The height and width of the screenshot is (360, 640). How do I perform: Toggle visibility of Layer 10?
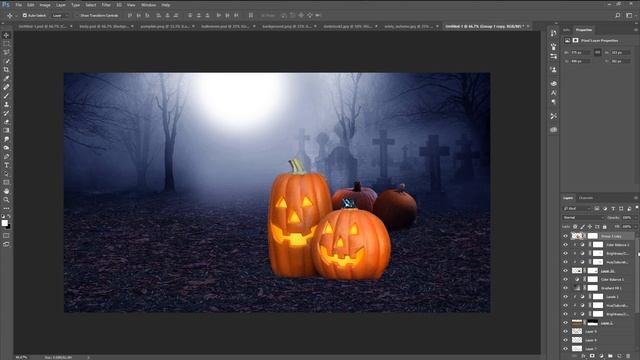pos(565,271)
